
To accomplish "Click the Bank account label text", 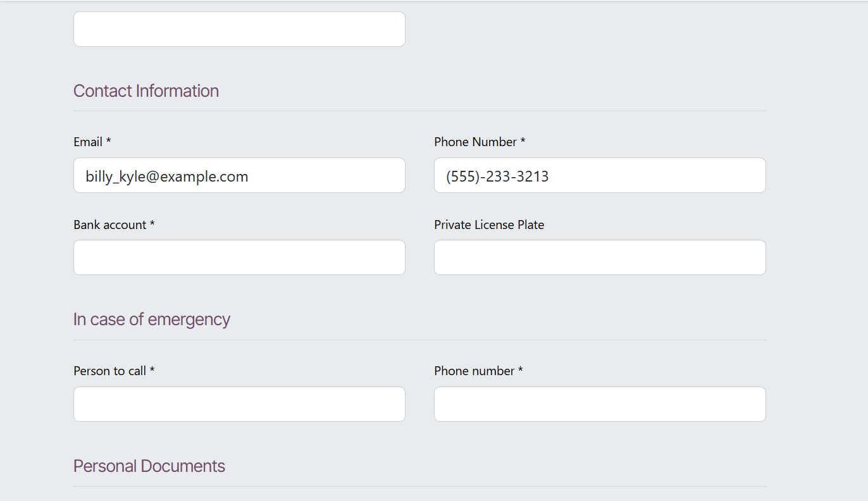I will tap(110, 225).
